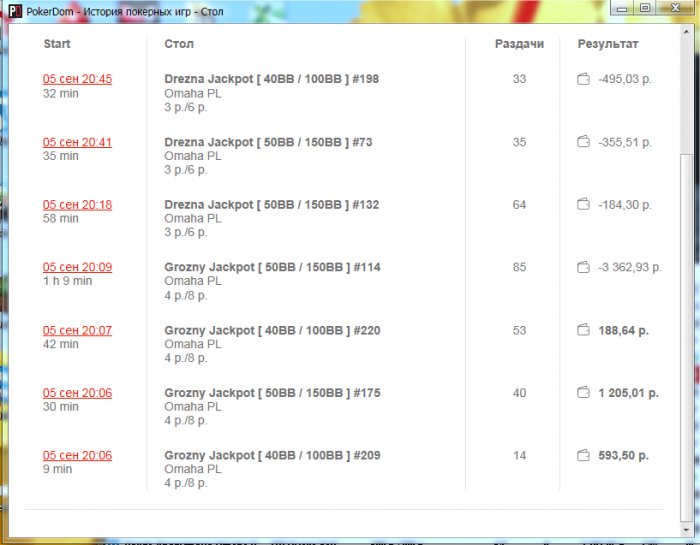Close the PokerDom history window

[675, 8]
